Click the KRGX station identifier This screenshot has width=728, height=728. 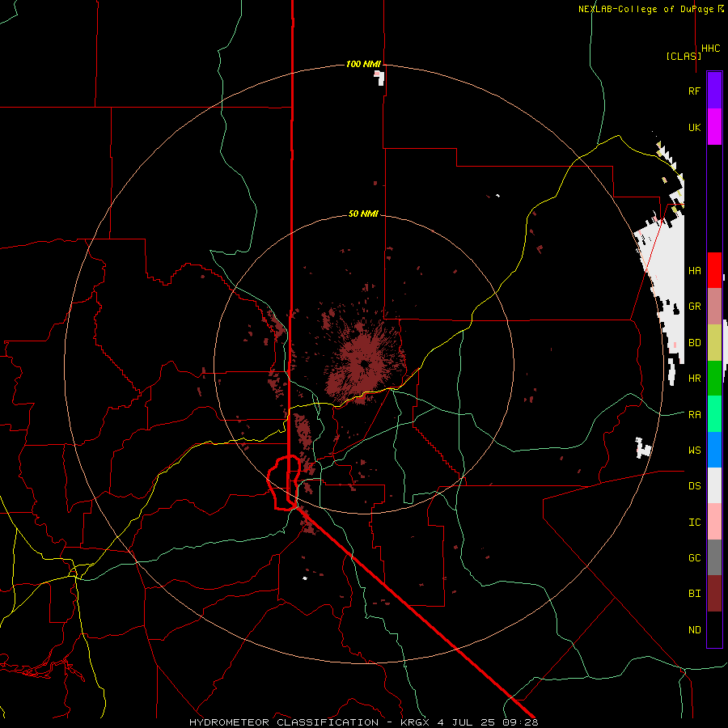[417, 722]
